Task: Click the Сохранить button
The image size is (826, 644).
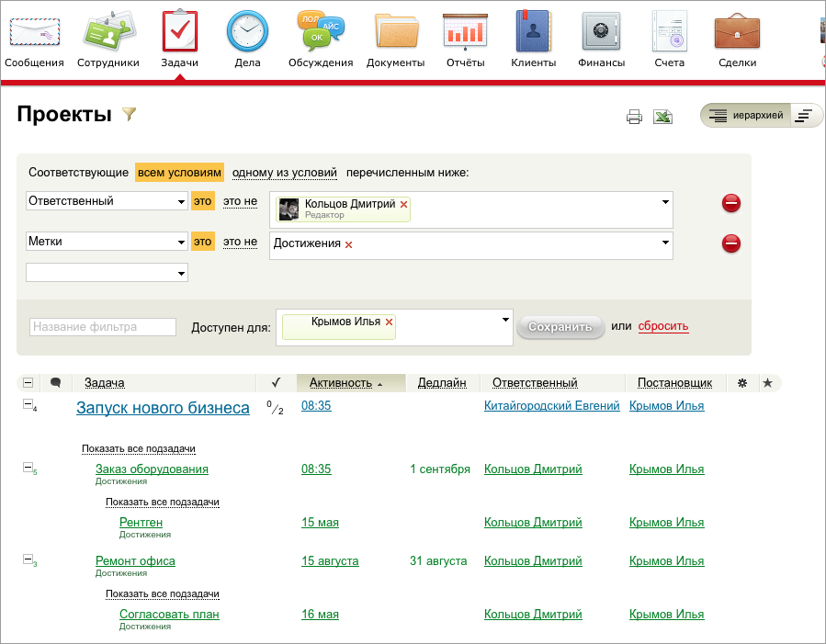Action: click(x=560, y=327)
